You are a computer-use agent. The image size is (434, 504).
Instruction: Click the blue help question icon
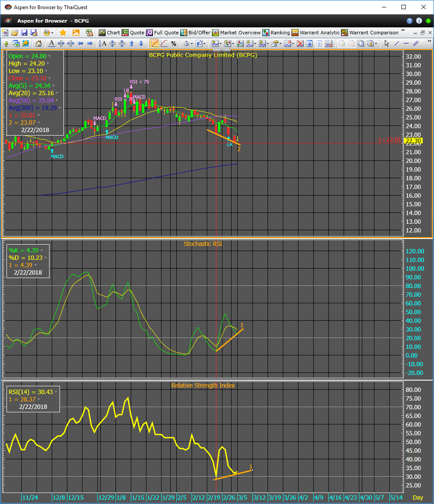410,21
